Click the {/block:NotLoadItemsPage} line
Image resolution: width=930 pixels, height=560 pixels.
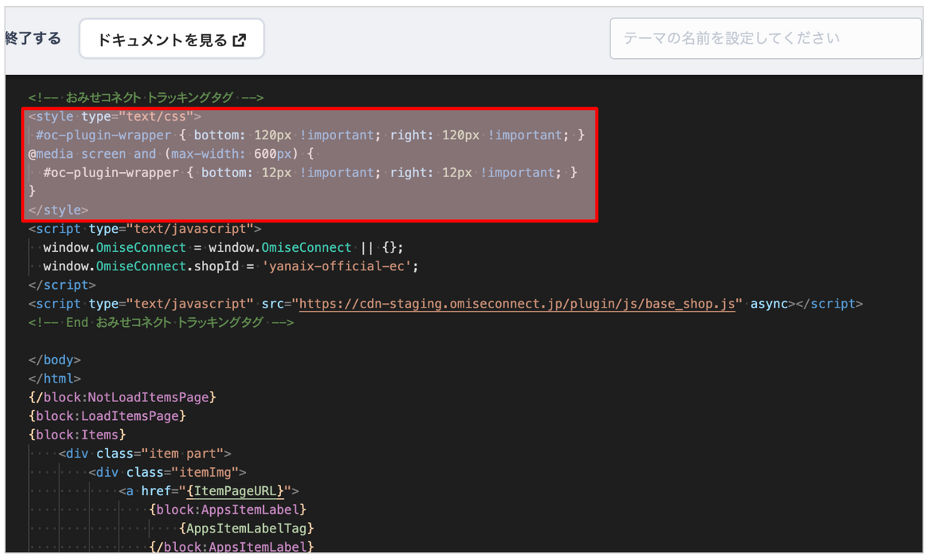(x=122, y=397)
